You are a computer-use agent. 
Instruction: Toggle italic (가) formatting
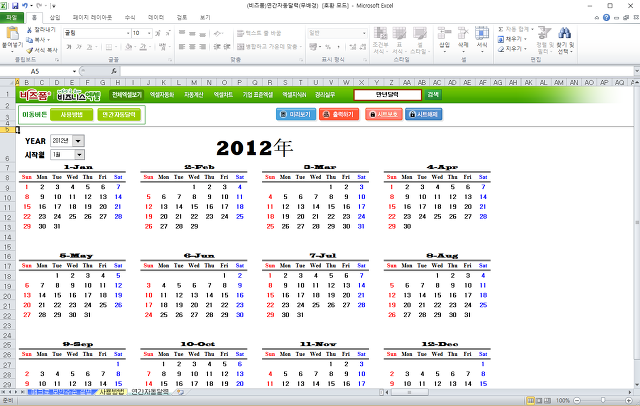pos(79,47)
